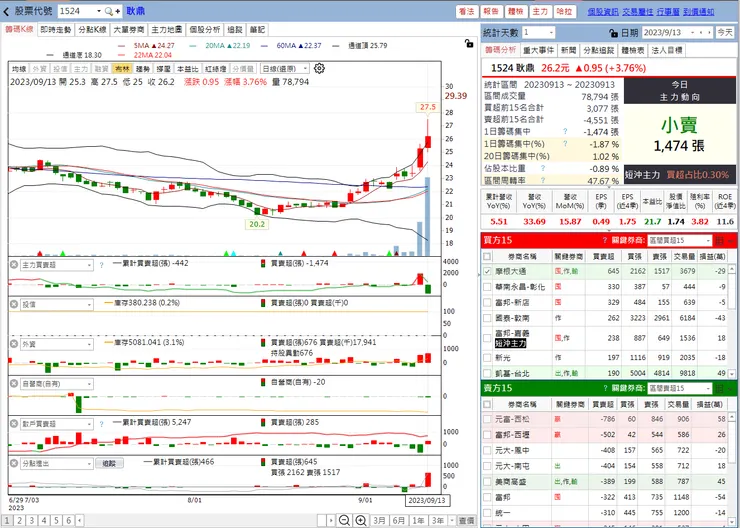The width and height of the screenshot is (740, 528).
Task: Click the 看法 button
Action: tap(466, 11)
